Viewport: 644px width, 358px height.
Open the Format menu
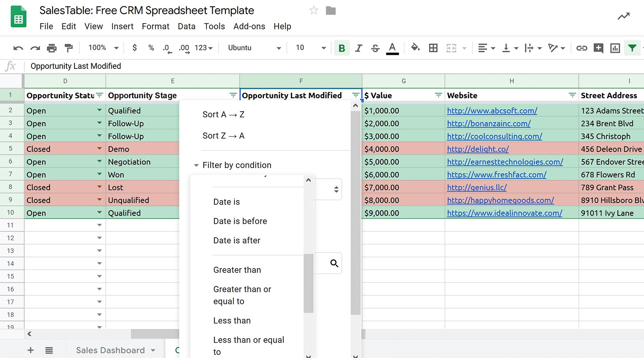click(155, 26)
